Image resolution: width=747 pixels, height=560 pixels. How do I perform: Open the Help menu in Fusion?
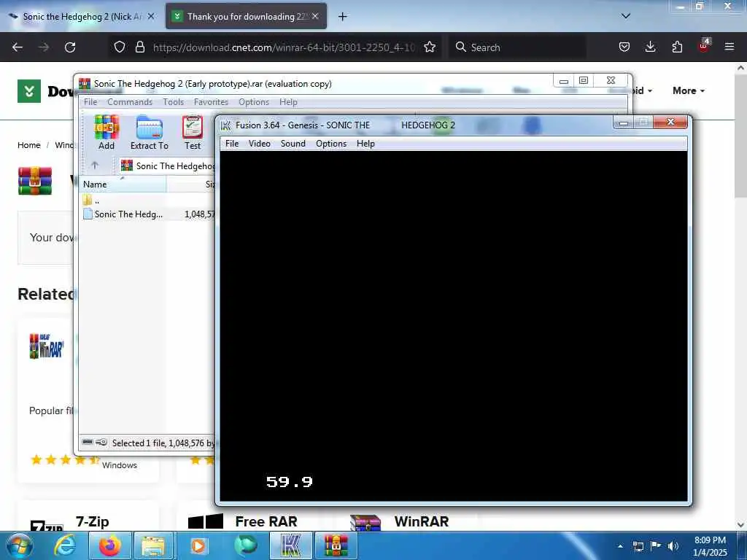(366, 144)
